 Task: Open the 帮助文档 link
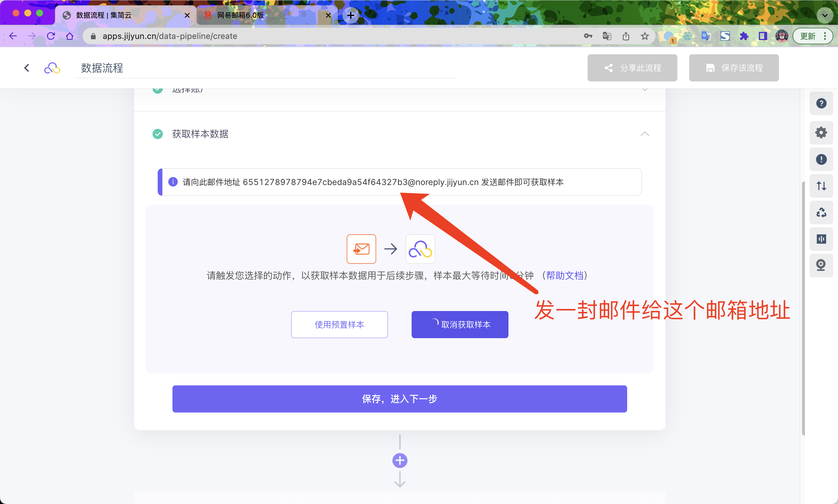(x=565, y=275)
